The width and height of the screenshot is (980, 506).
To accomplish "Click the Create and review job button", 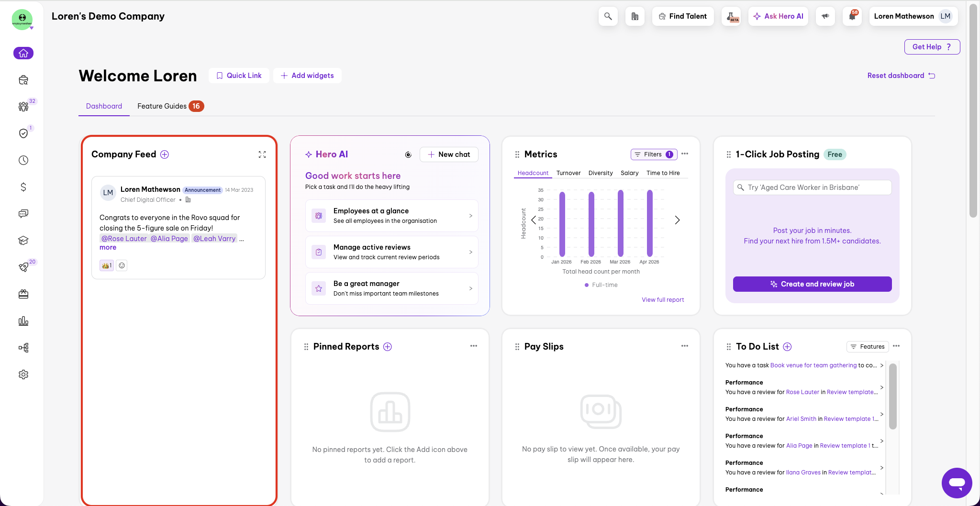I will click(x=812, y=284).
